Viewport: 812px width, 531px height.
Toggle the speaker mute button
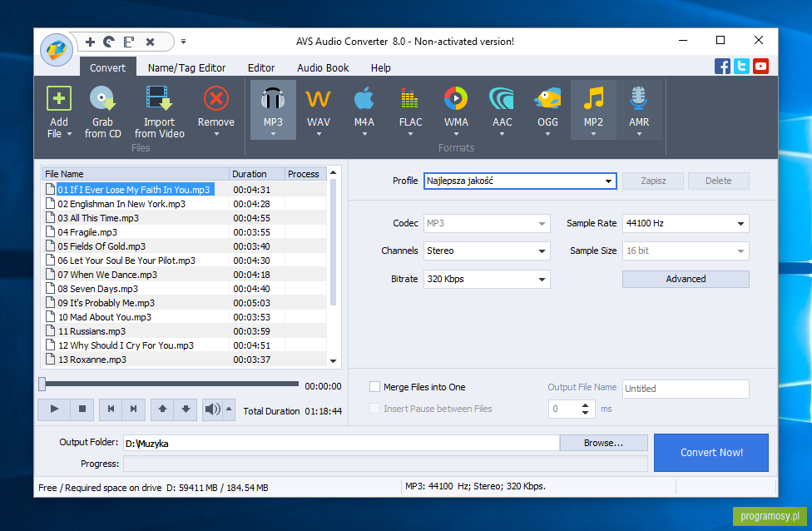pyautogui.click(x=212, y=409)
